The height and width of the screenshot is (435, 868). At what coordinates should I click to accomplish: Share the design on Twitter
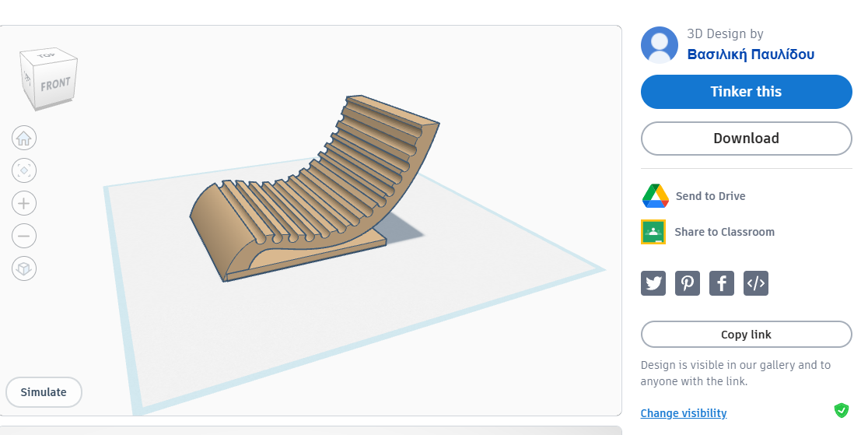(x=653, y=283)
